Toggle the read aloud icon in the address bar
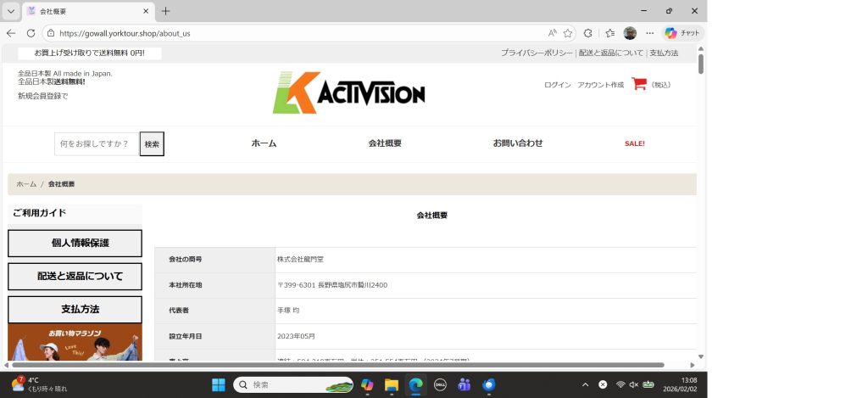 pos(552,33)
